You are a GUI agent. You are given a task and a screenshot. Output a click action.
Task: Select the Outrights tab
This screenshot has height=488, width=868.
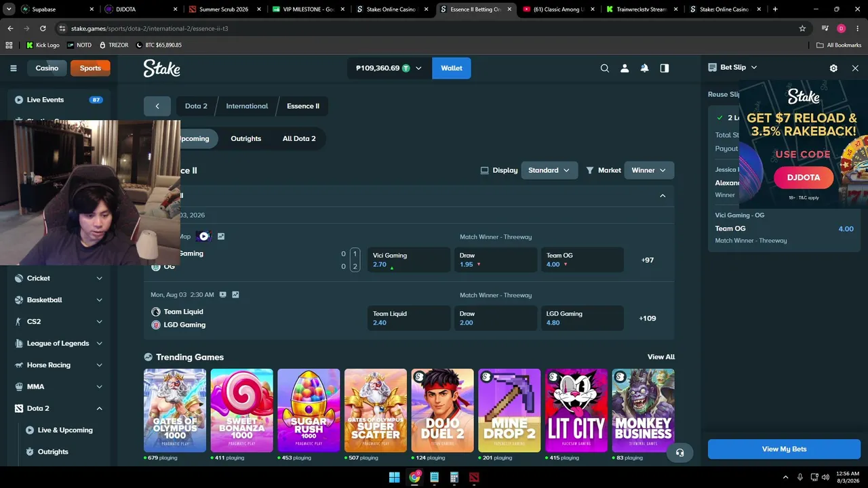pyautogui.click(x=245, y=139)
